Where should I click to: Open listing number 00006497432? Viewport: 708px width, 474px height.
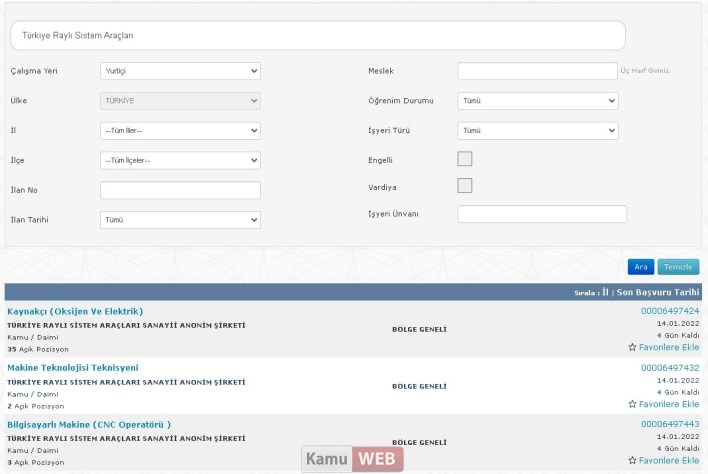[670, 368]
